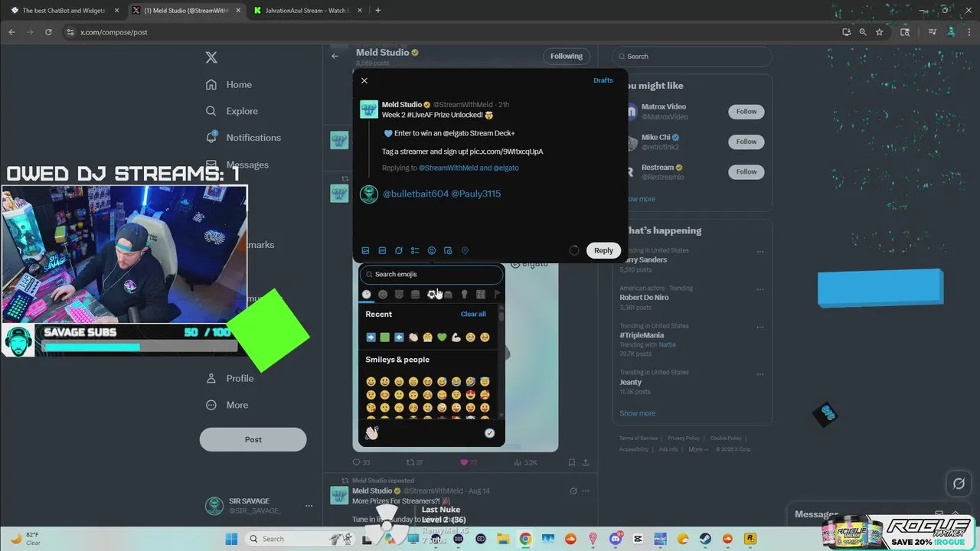Toggle the like heart showing 77
Image resolution: width=980 pixels, height=551 pixels.
464,462
